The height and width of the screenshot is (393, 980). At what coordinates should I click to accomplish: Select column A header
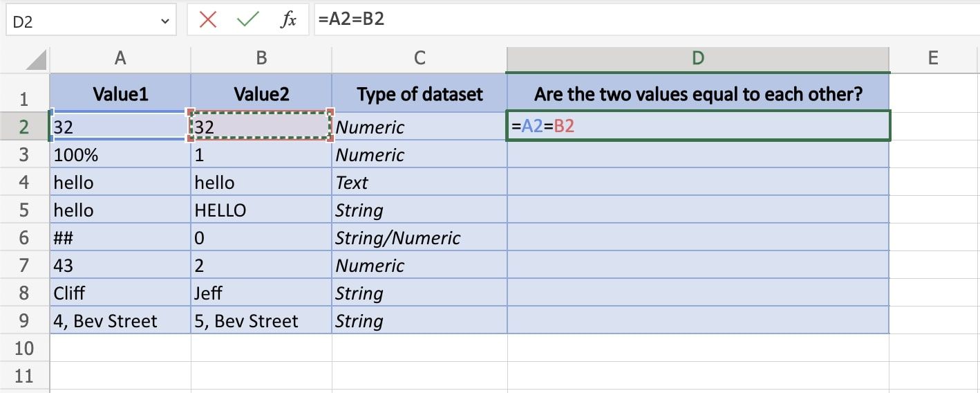point(120,59)
